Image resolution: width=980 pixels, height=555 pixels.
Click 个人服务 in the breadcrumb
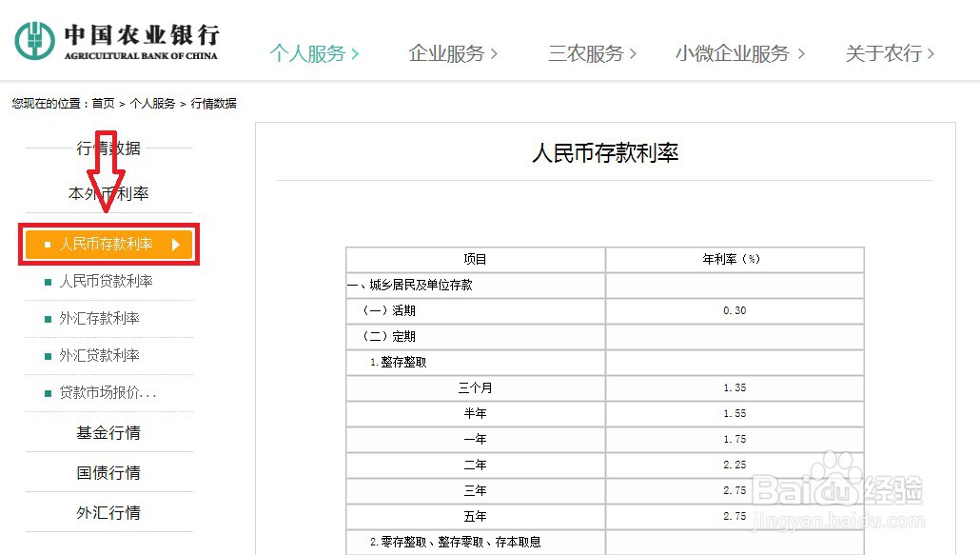(x=152, y=103)
